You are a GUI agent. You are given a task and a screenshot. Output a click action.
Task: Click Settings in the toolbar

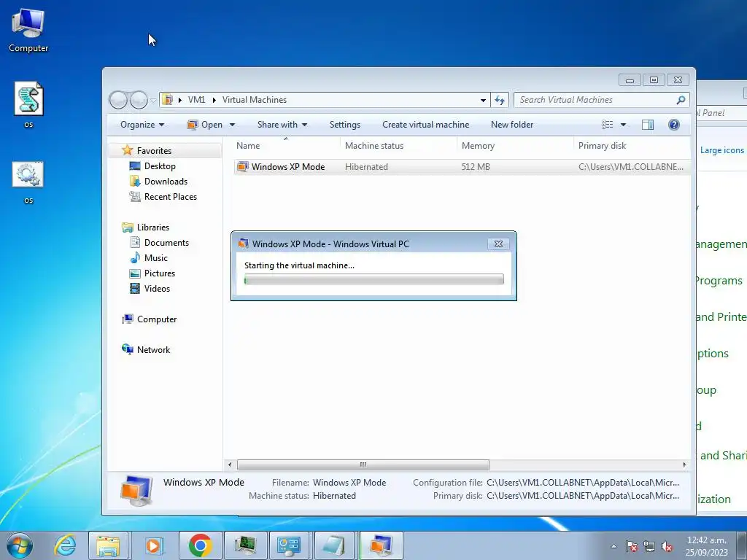345,125
